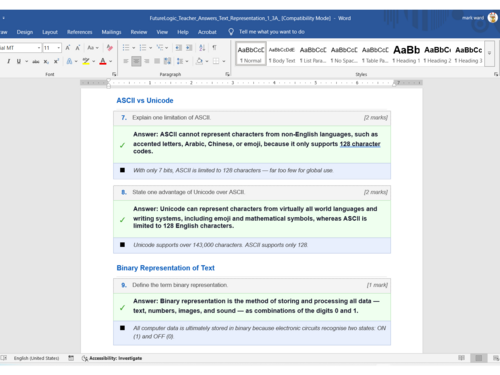Screen dimensions: 500x375
Task: Switch to Web Layout view
Action: pos(496,358)
